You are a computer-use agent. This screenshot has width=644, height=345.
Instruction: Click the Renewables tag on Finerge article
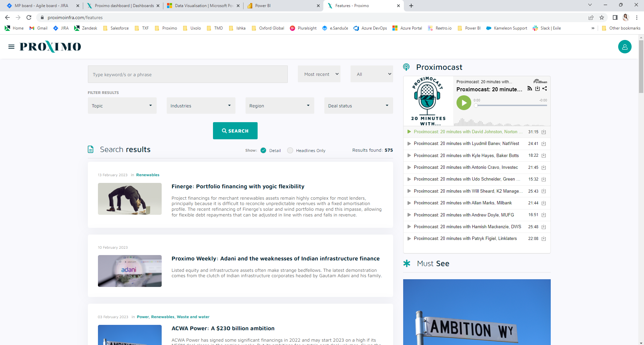pos(148,175)
